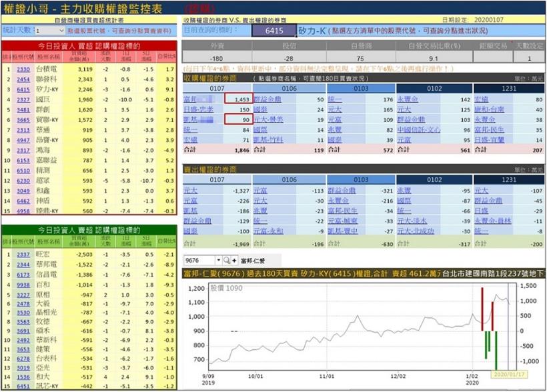Open stock code 6510 link

23,171
